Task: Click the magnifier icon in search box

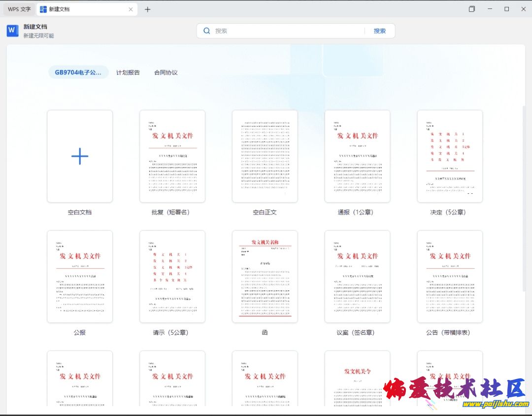Action: [207, 31]
